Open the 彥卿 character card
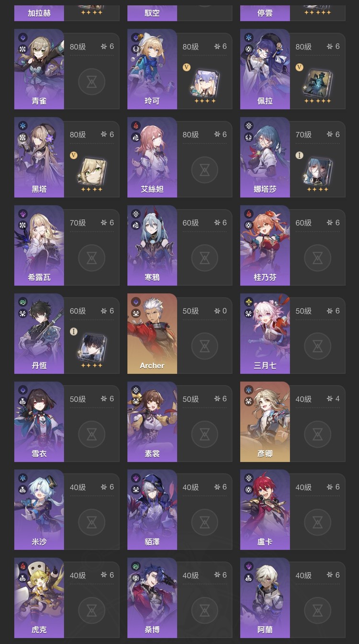The height and width of the screenshot is (644, 359). coord(265,421)
